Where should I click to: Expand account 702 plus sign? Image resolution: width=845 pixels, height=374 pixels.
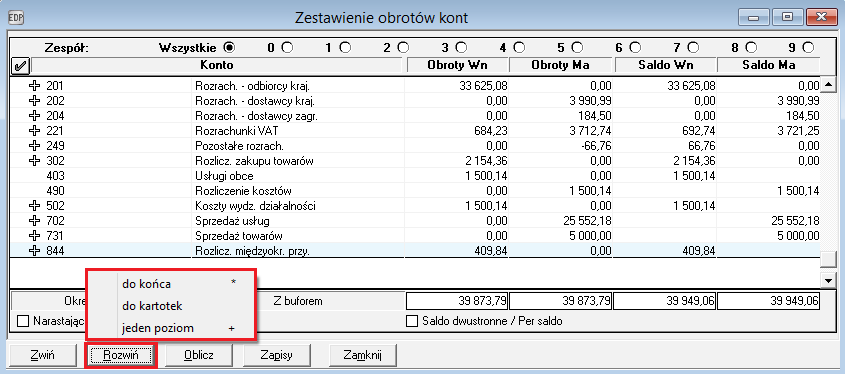point(35,220)
